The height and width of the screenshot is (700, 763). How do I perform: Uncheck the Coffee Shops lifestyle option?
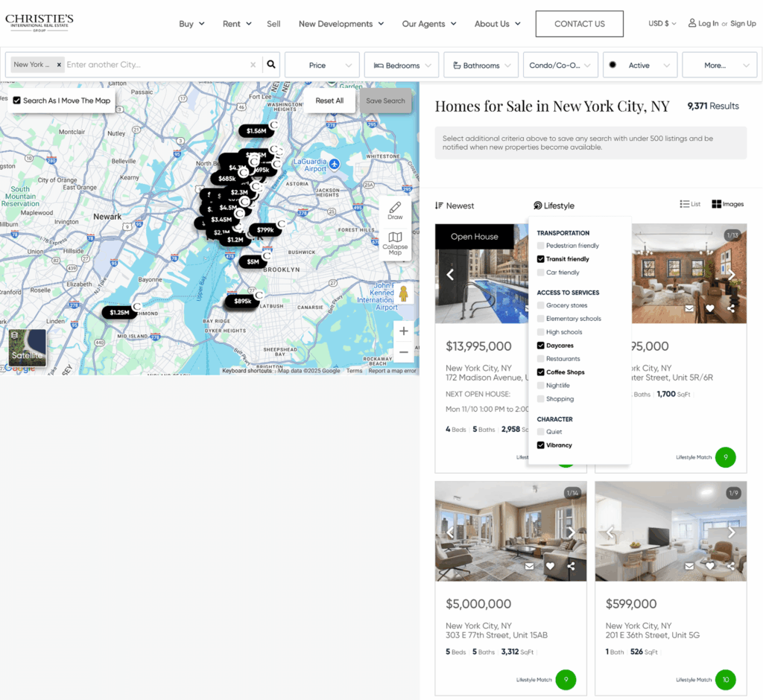541,372
